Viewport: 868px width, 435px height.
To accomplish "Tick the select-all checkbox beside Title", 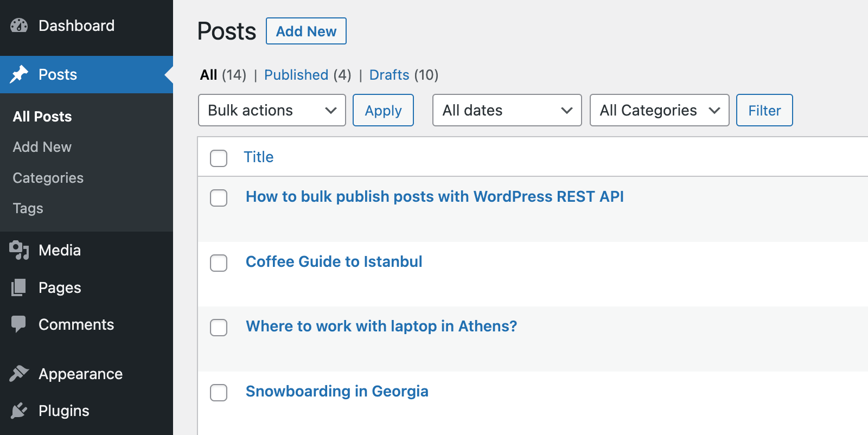I will (x=219, y=158).
